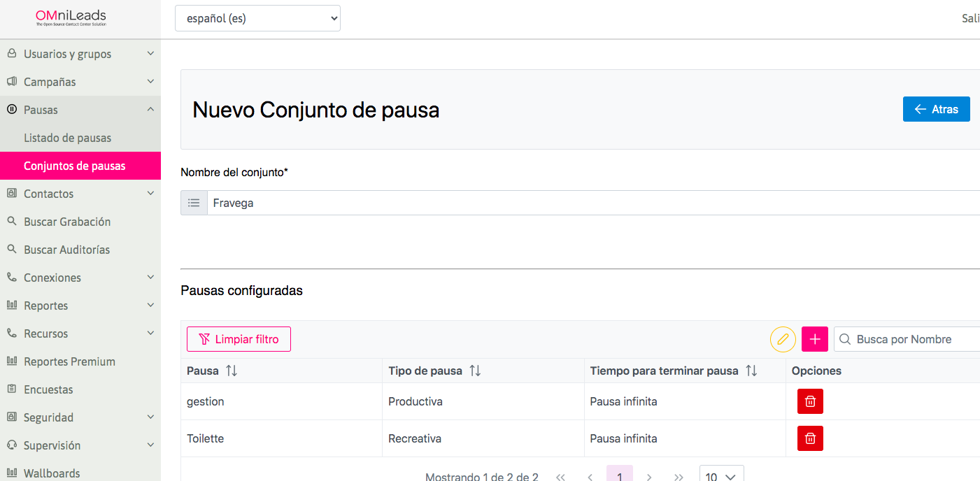Select Conjuntos de pausas menu item

point(75,166)
